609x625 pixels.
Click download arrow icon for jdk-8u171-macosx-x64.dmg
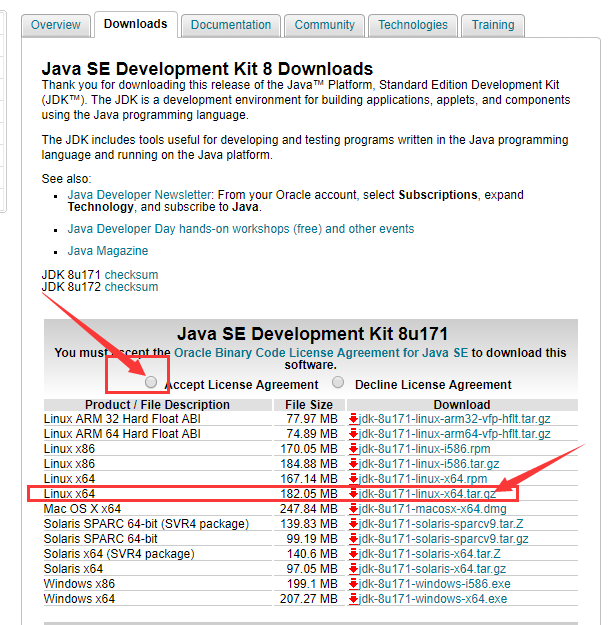click(353, 509)
